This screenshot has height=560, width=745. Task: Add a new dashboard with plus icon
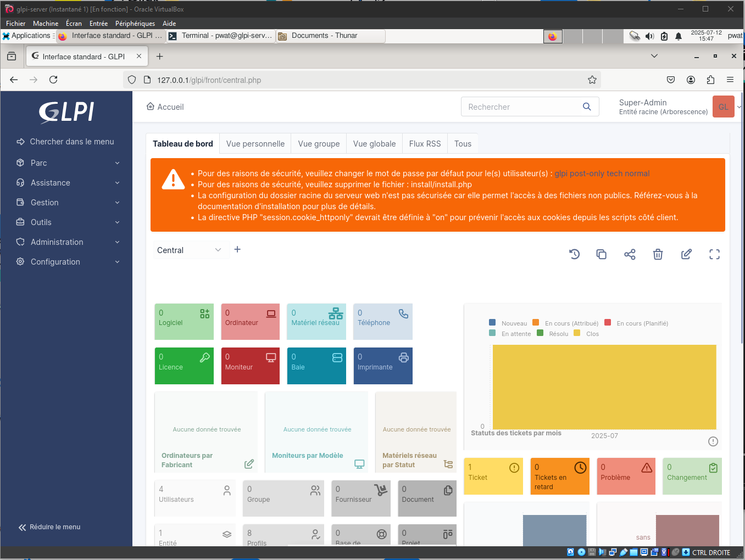pyautogui.click(x=237, y=249)
